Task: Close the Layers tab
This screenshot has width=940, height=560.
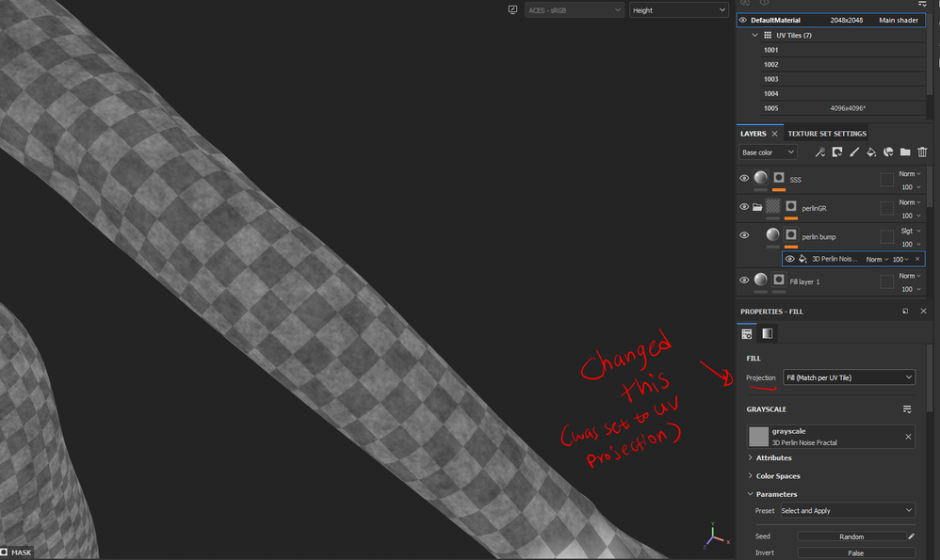Action: coord(774,134)
